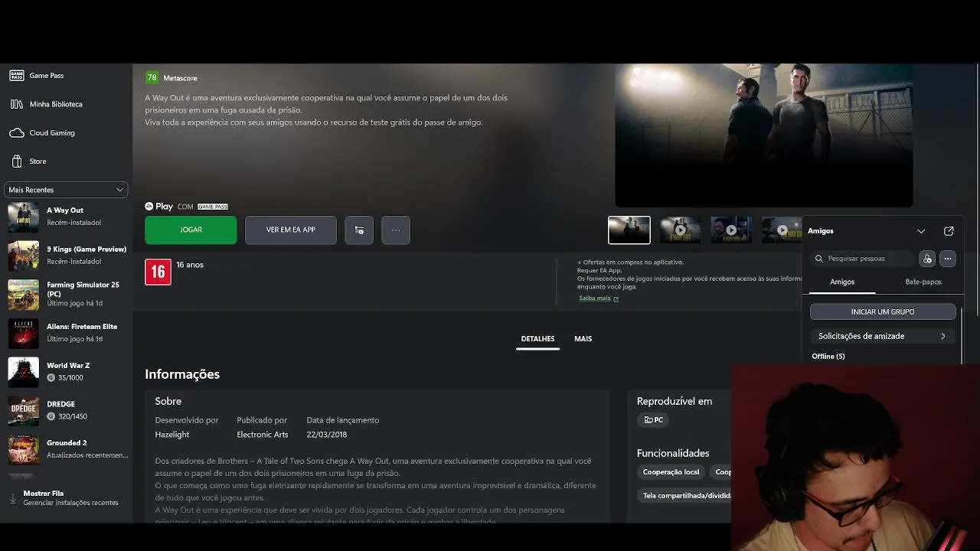Image resolution: width=980 pixels, height=551 pixels.
Task: Play the fourth media thumbnail video
Action: click(x=781, y=230)
